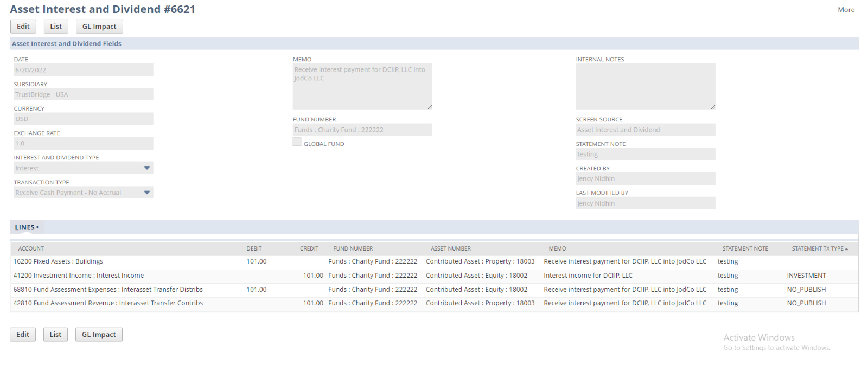Click the Statement Note input field
The image size is (868, 365).
645,154
